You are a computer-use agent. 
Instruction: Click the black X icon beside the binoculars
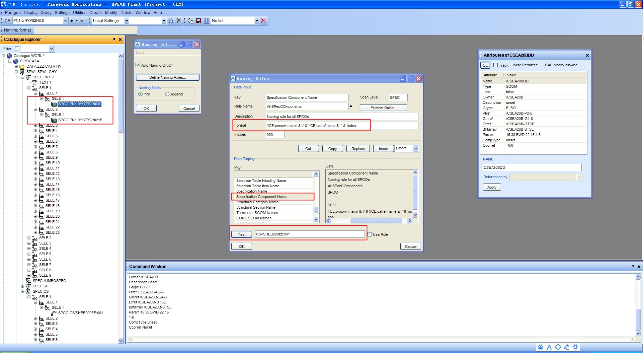(x=179, y=21)
